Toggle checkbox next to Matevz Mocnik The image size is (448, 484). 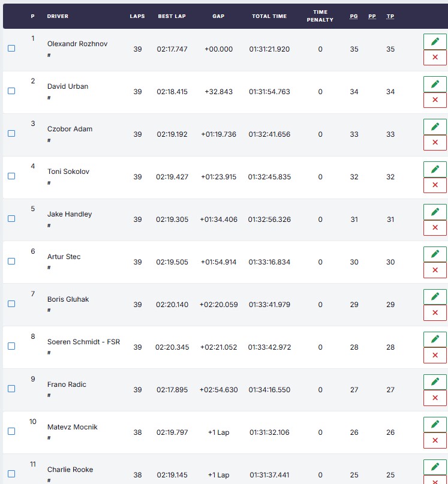click(11, 432)
